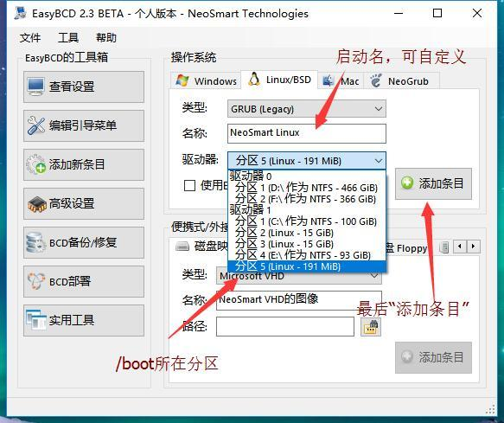Click the window resize grip corner

tap(490, 410)
